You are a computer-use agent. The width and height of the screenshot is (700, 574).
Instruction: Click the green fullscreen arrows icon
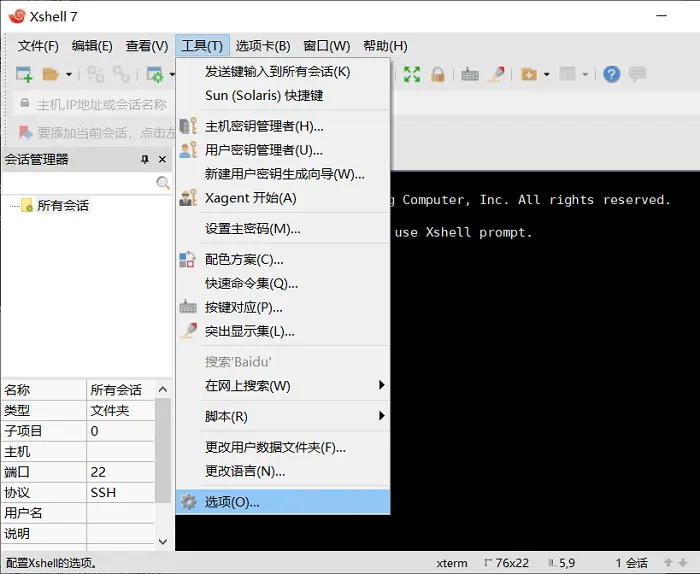coord(412,74)
